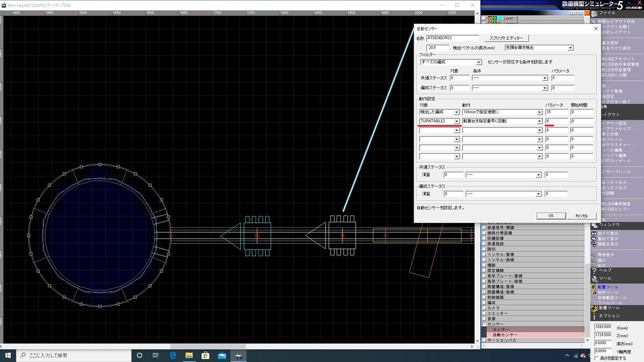The height and width of the screenshot is (362, 644).
Task: Click the 複製を表示 duplicate view icon
Action: pyautogui.click(x=594, y=244)
